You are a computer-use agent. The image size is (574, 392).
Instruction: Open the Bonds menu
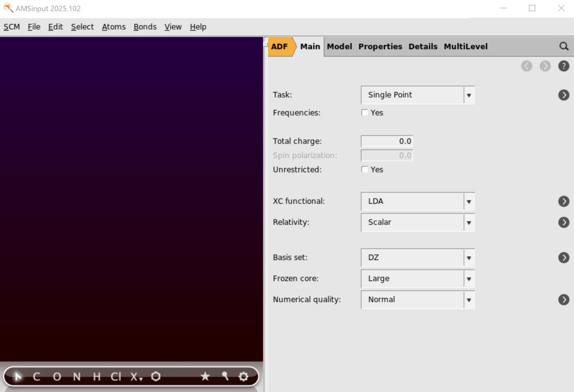point(145,27)
